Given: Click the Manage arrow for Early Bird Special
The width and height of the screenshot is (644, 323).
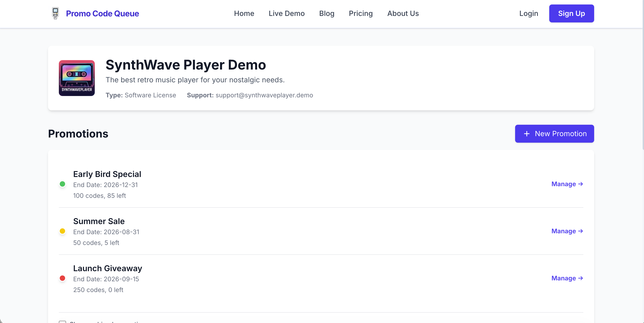Looking at the screenshot, I should click(580, 184).
